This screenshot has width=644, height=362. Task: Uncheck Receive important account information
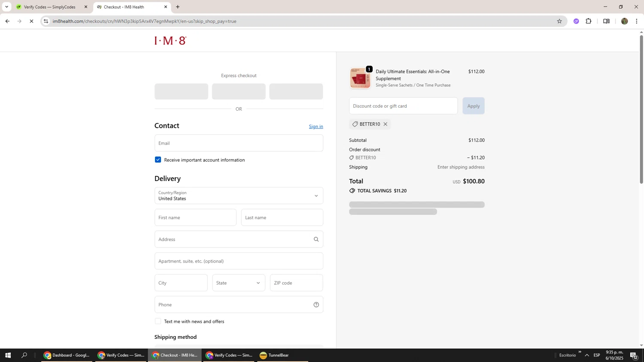[158, 160]
